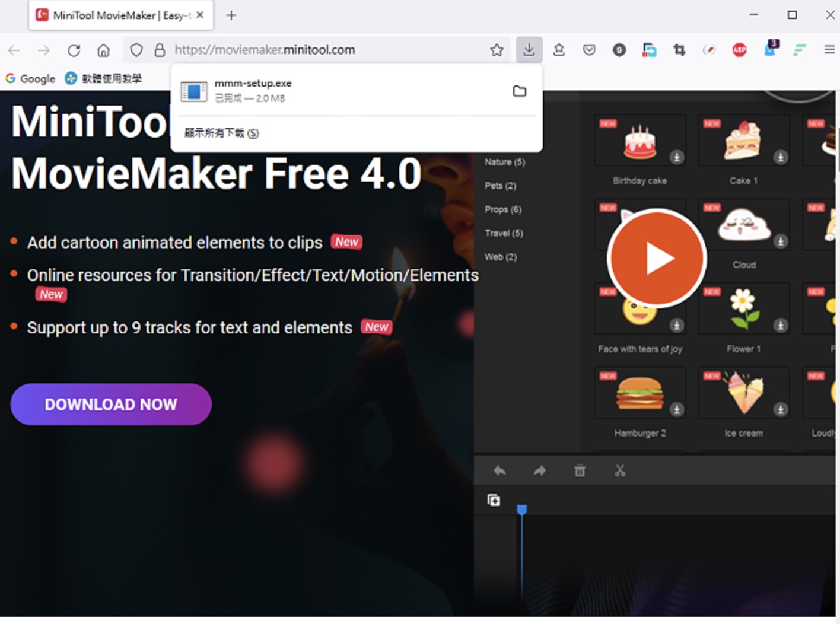
Task: Close the MiniTool MovieMaker tab
Action: pos(200,15)
